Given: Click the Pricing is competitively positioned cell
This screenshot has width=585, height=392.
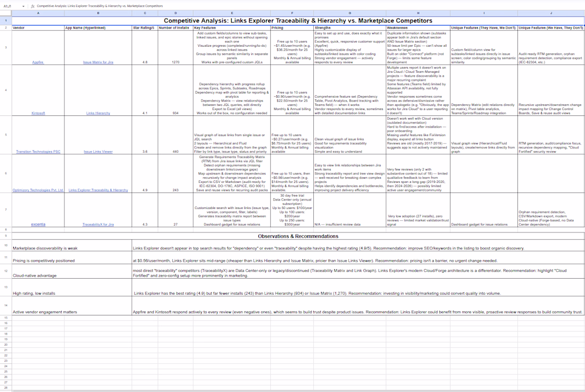Looking at the screenshot, I should [72, 257].
